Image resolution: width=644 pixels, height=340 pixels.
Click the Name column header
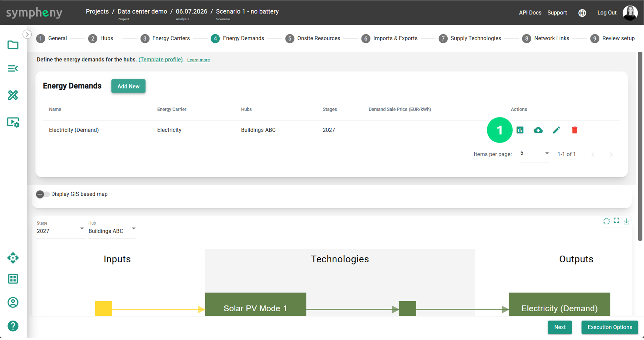tap(55, 109)
